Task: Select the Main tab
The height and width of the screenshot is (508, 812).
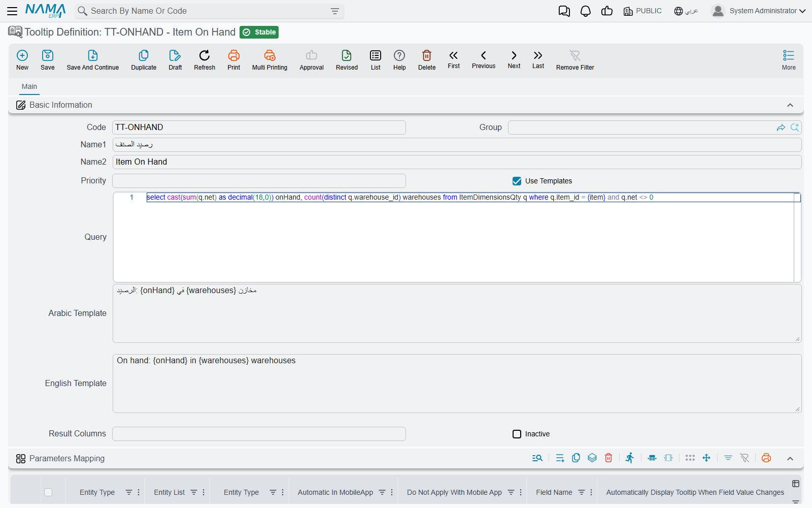Action: pos(29,87)
